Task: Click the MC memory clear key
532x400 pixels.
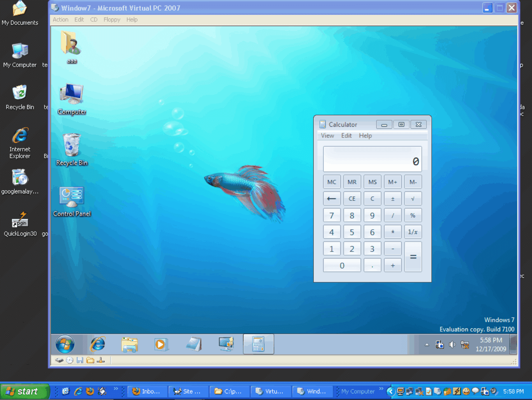Action: (x=332, y=181)
